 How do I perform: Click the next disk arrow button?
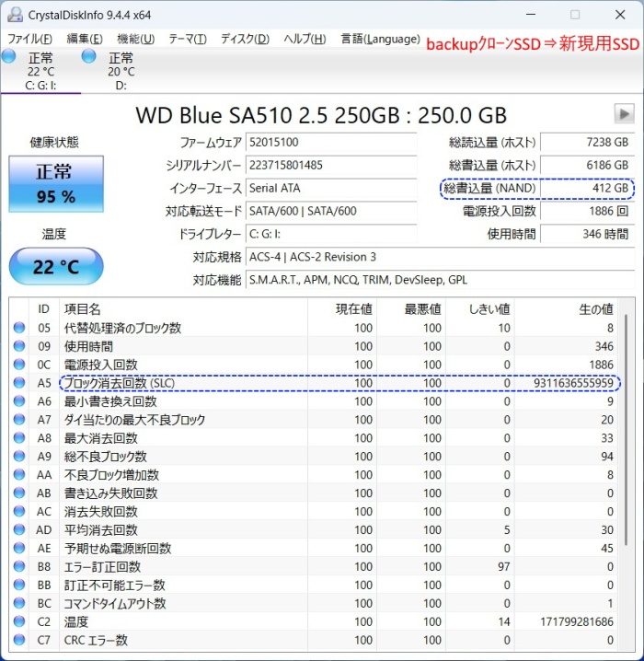(624, 114)
